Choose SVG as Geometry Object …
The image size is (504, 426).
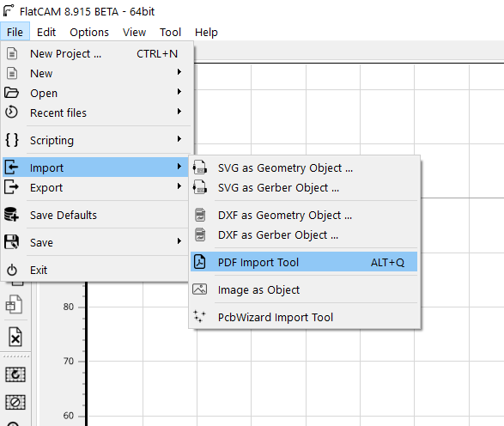coord(304,167)
